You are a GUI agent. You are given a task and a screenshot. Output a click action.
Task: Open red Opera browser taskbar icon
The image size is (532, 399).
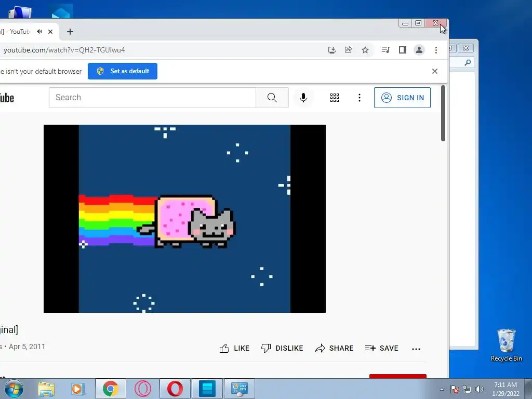(175, 389)
